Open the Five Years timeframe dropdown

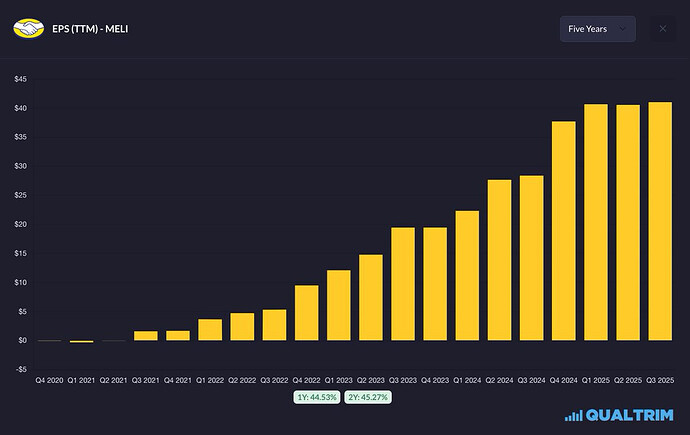pyautogui.click(x=598, y=29)
